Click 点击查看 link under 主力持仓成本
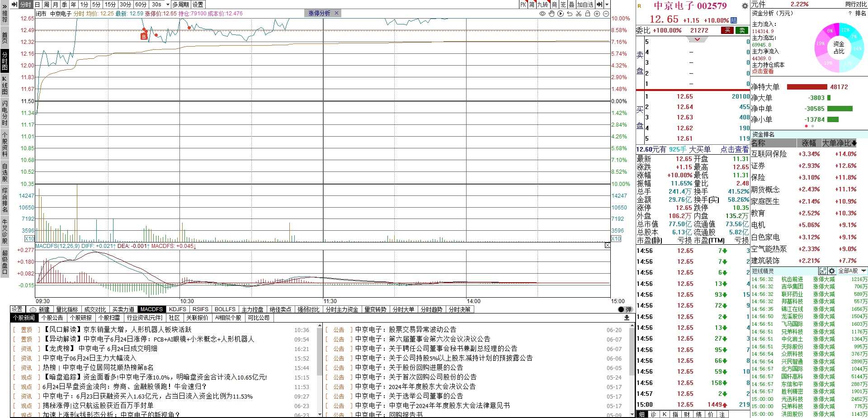868x418 pixels. click(763, 71)
